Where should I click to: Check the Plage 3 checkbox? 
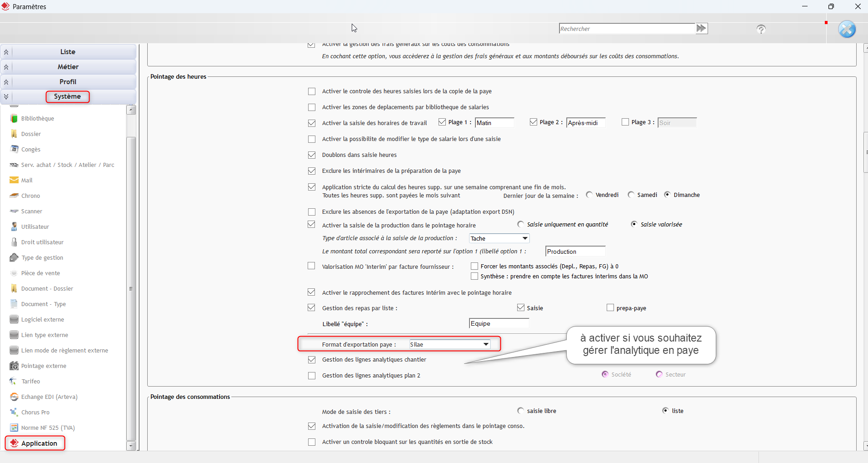coord(625,122)
